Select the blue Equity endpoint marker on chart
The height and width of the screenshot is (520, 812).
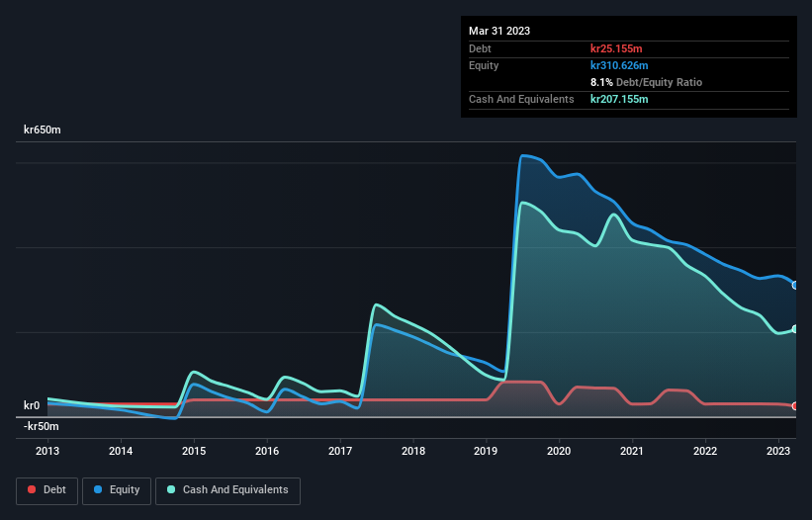click(x=794, y=285)
